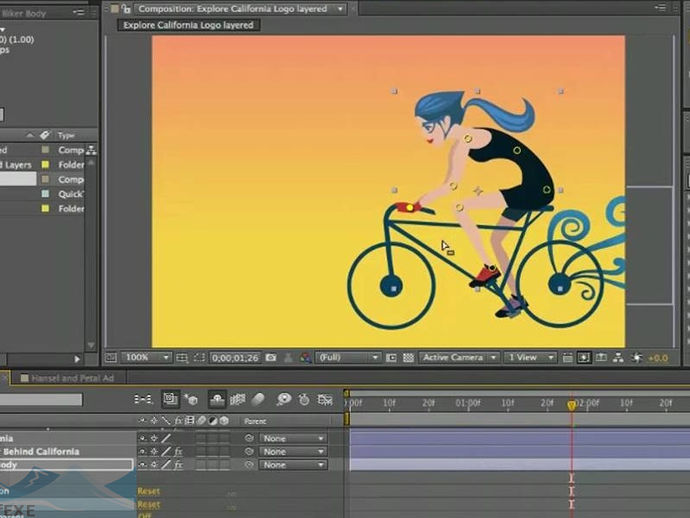
Task: Take snapshot with camera icon
Action: coord(271,358)
